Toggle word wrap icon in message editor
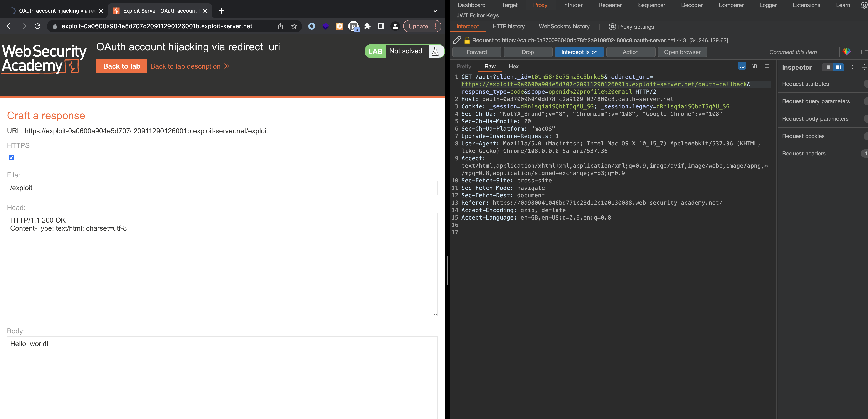The image size is (868, 419). click(x=742, y=66)
